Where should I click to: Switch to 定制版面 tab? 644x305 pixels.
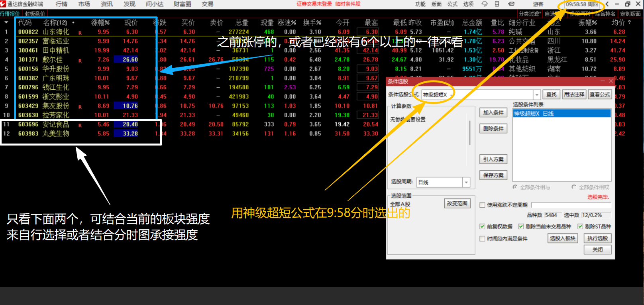tap(630, 14)
